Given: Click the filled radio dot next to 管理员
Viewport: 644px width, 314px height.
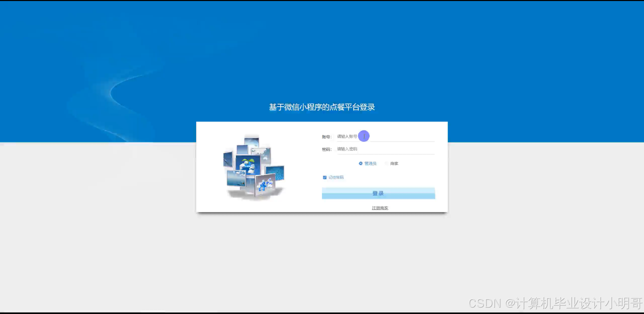Looking at the screenshot, I should (361, 163).
